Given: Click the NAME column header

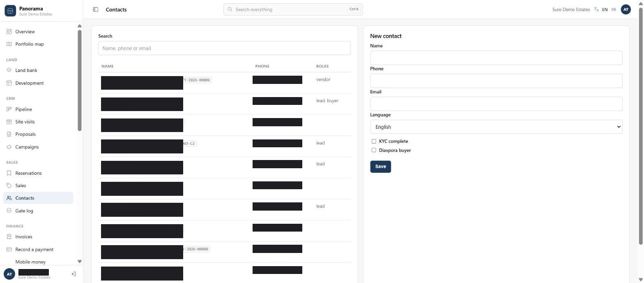Looking at the screenshot, I should pyautogui.click(x=107, y=66).
